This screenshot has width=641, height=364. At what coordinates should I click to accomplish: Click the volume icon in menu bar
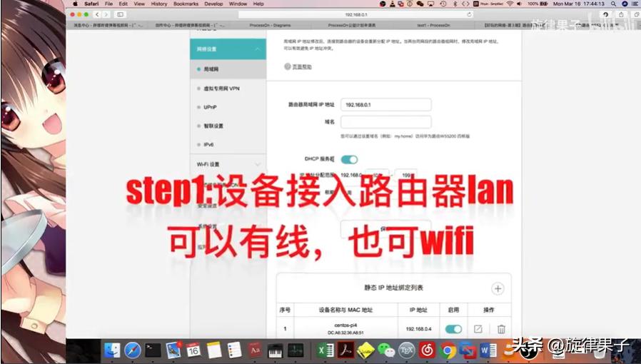(x=519, y=4)
